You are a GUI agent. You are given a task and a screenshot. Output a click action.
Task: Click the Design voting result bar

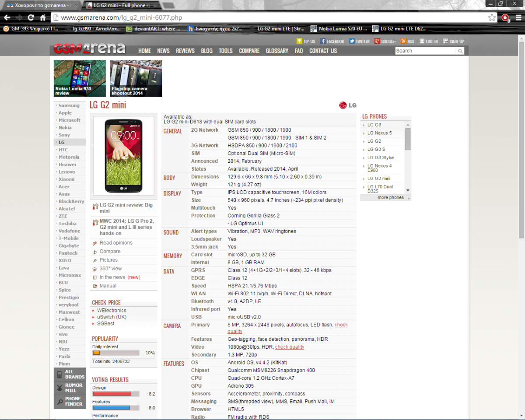coord(115,394)
